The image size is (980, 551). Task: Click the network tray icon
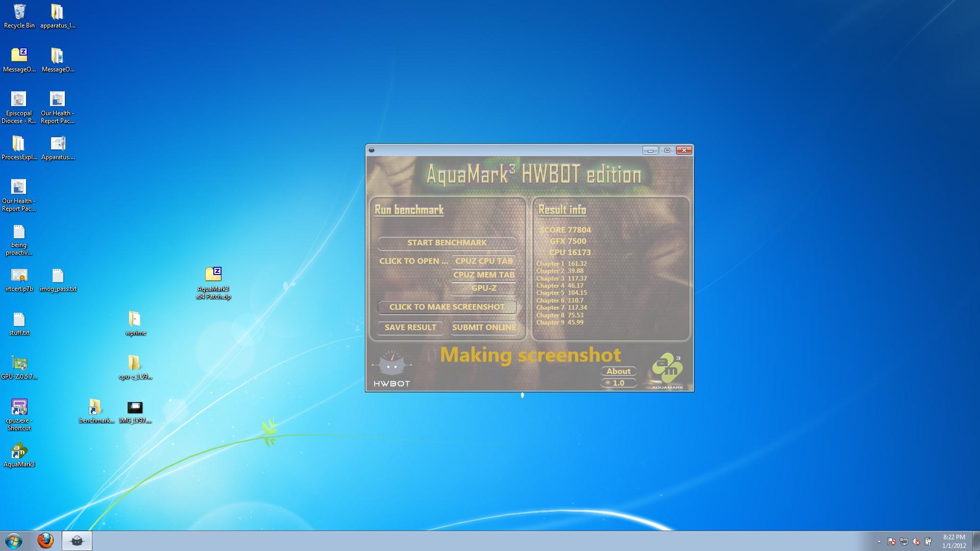(903, 541)
